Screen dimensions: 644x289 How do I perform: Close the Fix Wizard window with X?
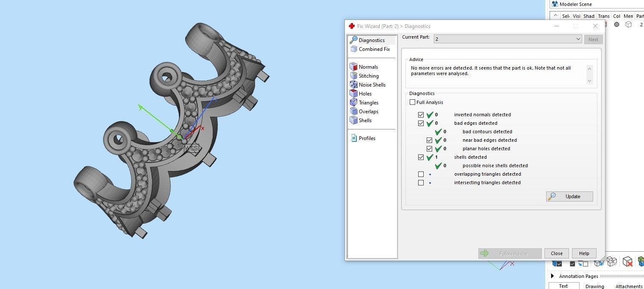[595, 26]
